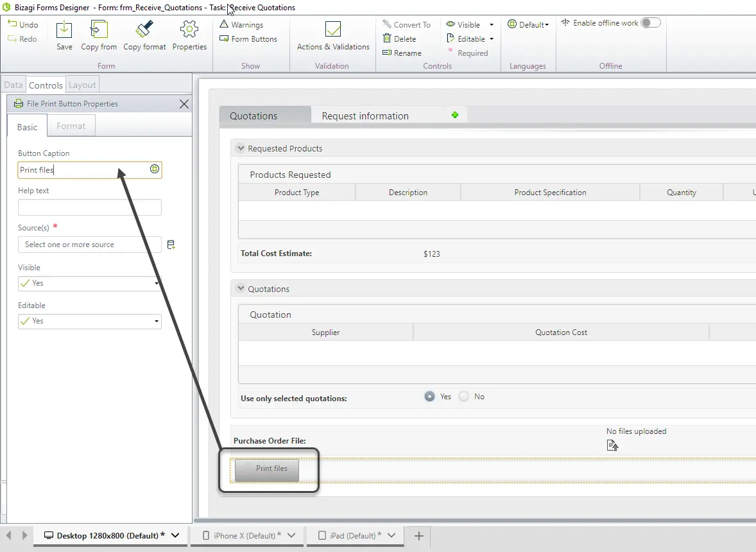Open the Format properties tab
This screenshot has height=552, width=756.
71,126
